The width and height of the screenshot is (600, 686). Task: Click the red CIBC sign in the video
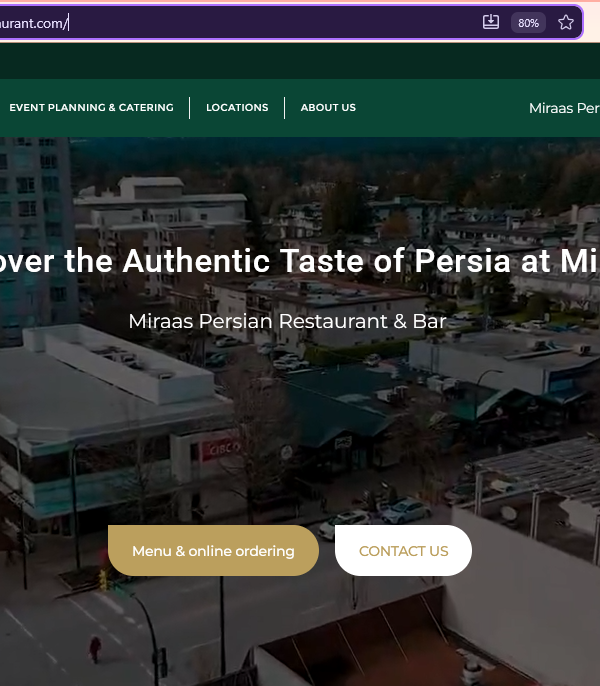(221, 449)
